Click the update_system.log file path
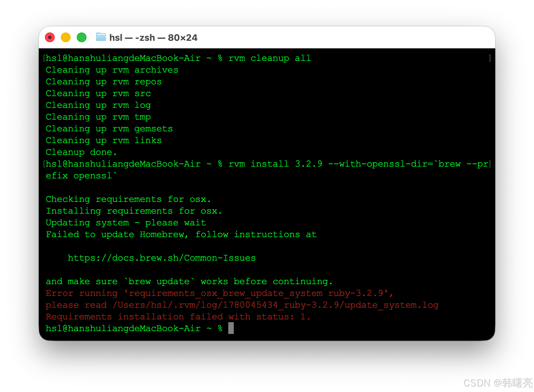534x392 pixels. click(276, 305)
